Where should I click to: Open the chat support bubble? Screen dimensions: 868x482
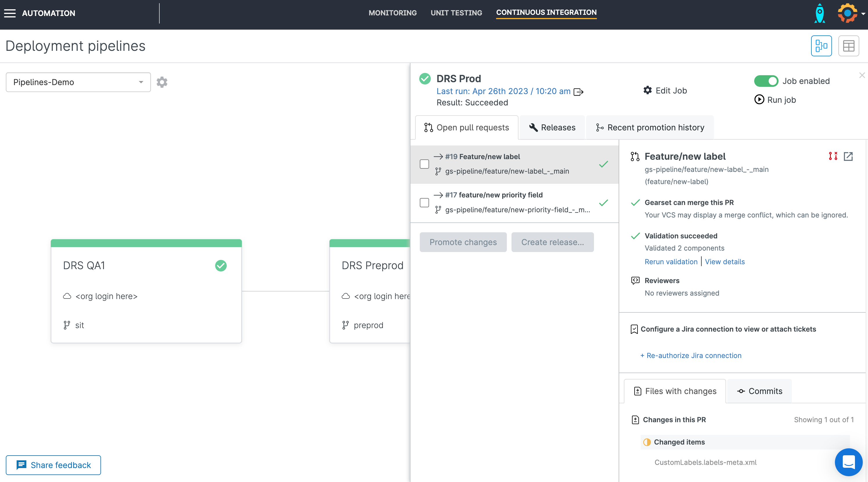(849, 462)
